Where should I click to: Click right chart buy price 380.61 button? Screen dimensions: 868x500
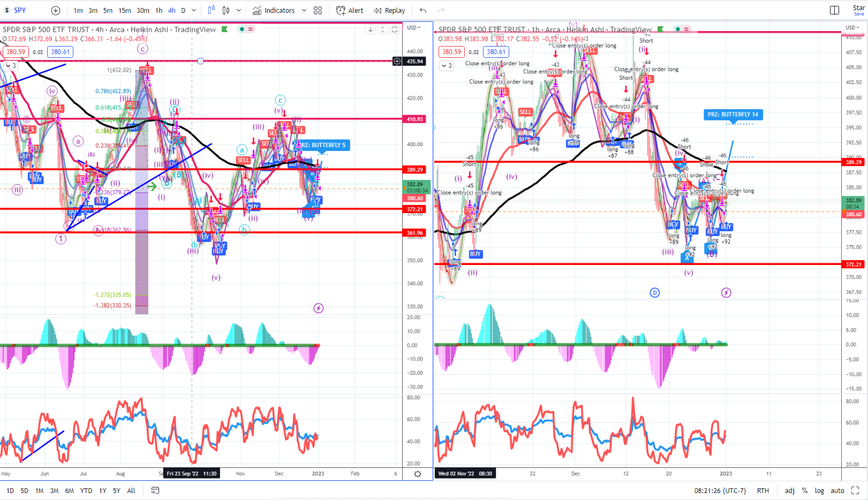coord(496,52)
